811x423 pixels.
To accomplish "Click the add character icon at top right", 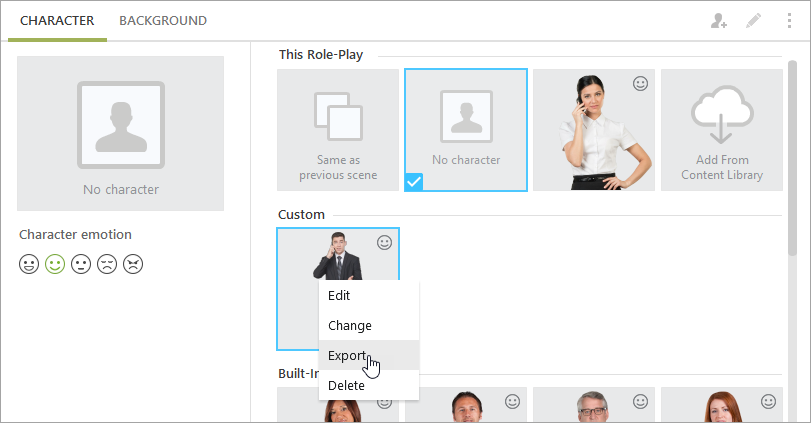I will [x=718, y=21].
